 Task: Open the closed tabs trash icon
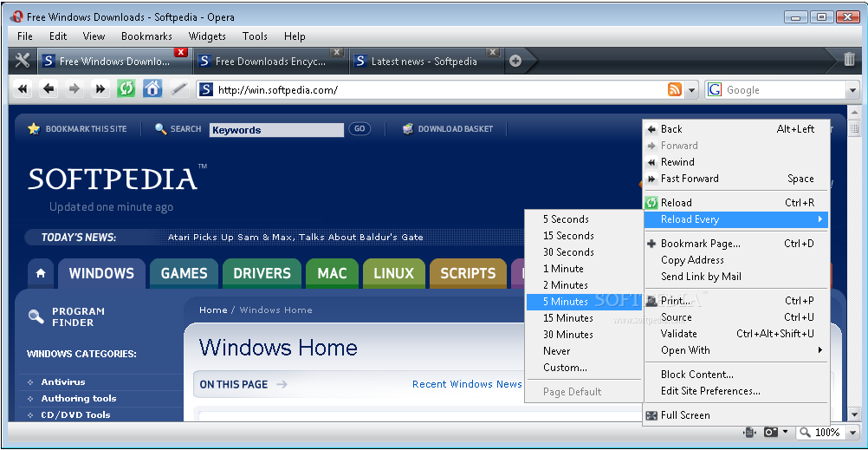point(849,60)
